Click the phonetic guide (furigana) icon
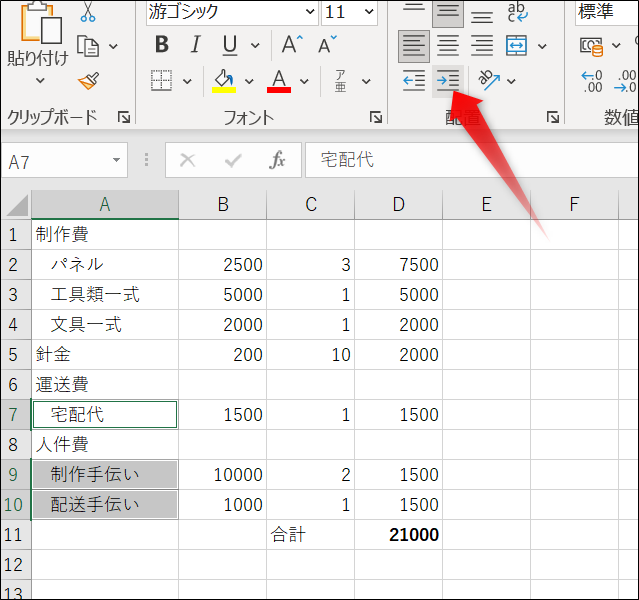 point(341,81)
